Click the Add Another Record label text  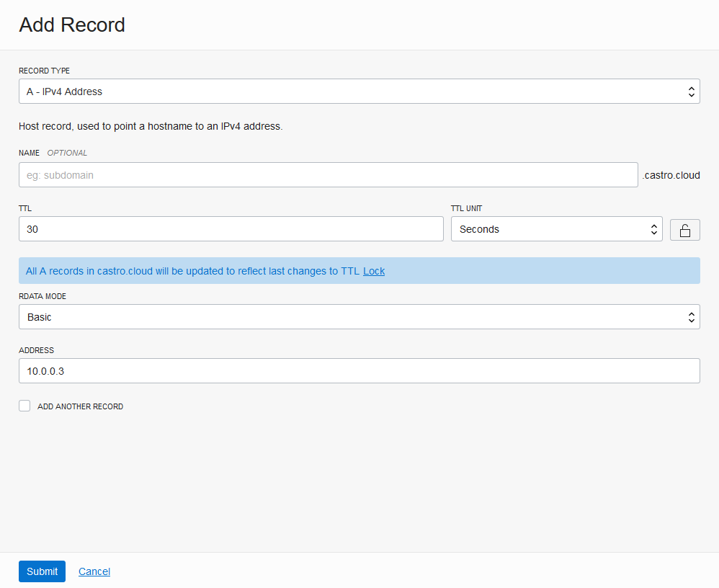click(x=80, y=406)
